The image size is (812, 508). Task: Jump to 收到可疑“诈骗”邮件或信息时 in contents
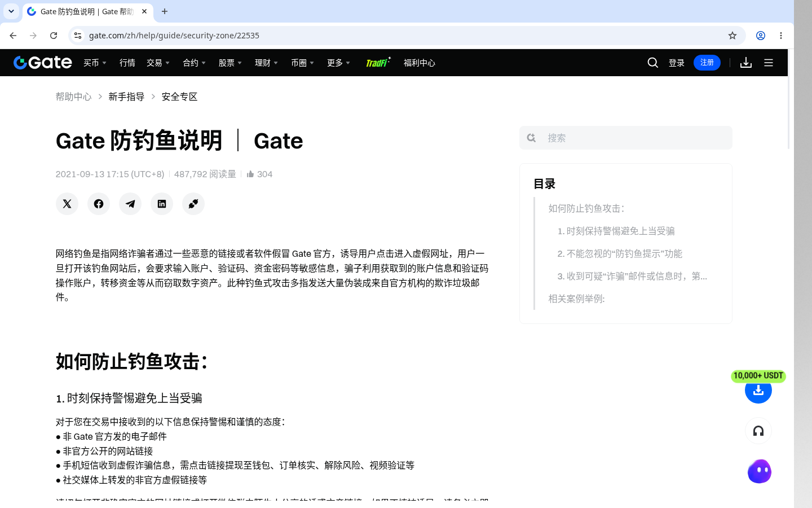(x=632, y=276)
